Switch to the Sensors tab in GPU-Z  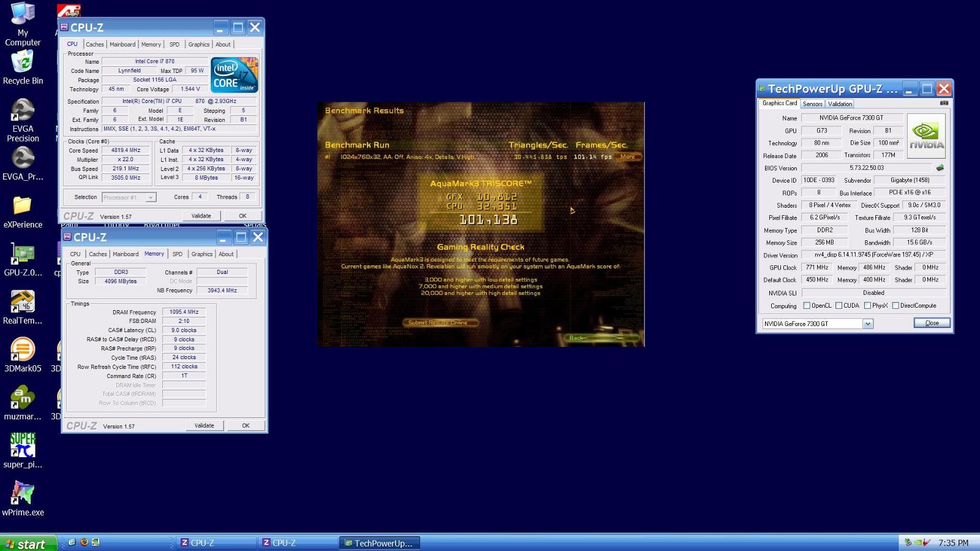(x=812, y=104)
